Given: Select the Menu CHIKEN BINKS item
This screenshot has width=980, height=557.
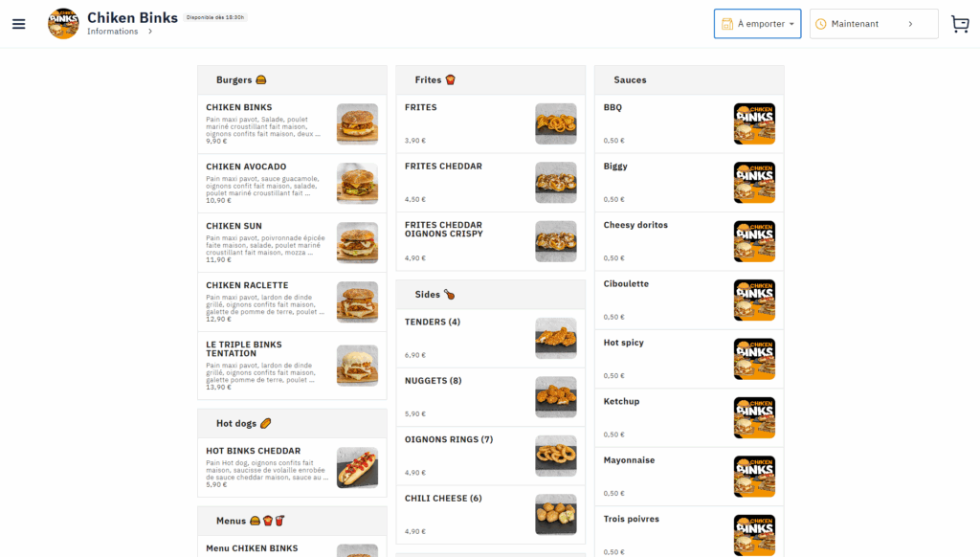Looking at the screenshot, I should tap(292, 546).
